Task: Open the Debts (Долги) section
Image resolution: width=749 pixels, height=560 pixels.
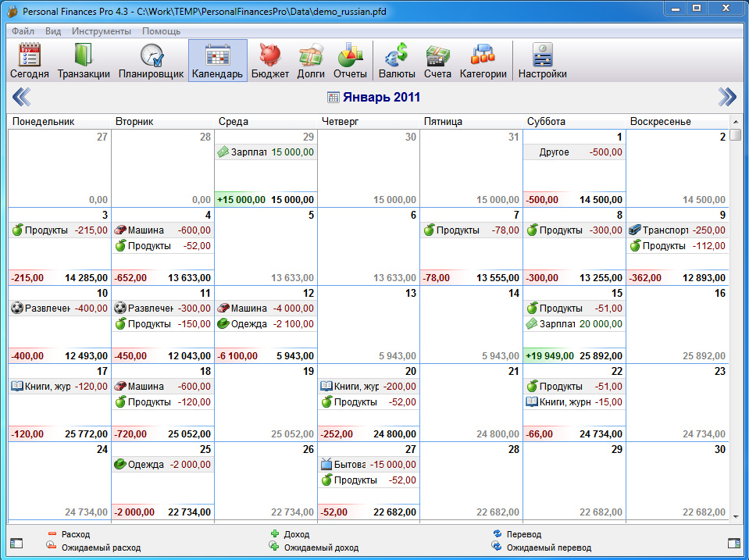Action: 311,61
